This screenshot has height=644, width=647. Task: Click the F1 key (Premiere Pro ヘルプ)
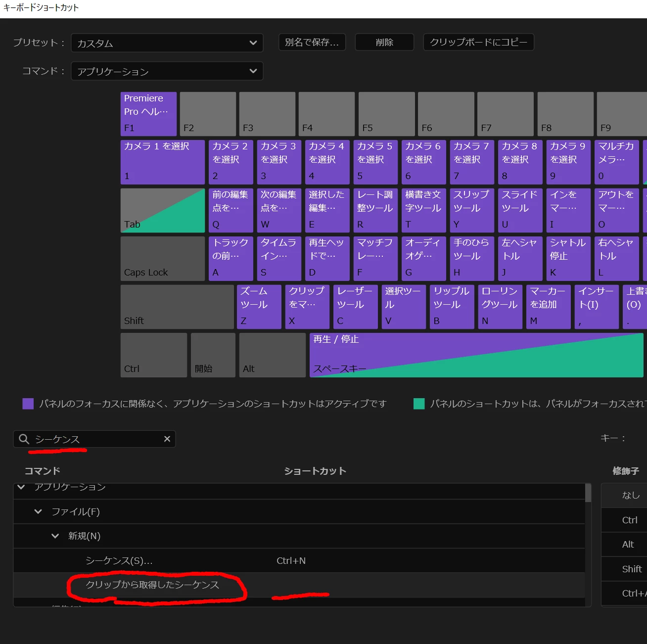click(148, 114)
